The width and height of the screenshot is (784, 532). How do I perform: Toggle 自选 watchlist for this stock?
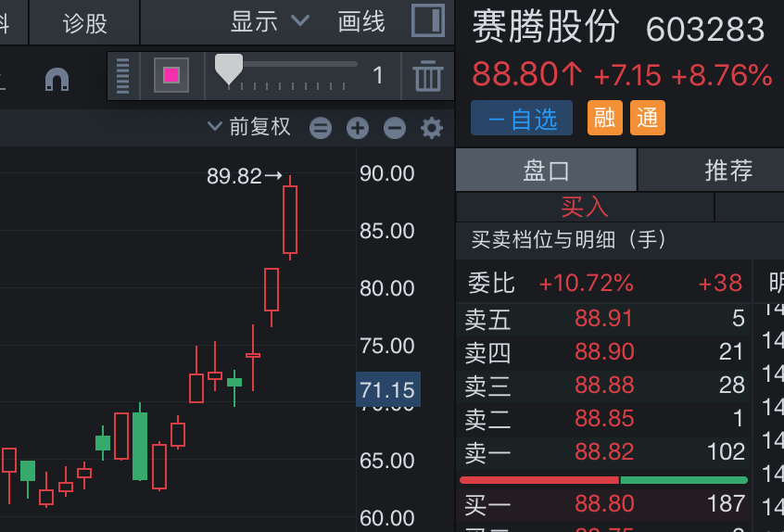point(522,118)
